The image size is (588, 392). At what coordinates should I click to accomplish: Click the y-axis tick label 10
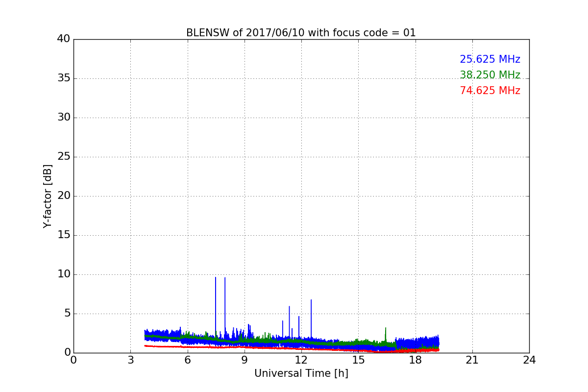tap(64, 274)
